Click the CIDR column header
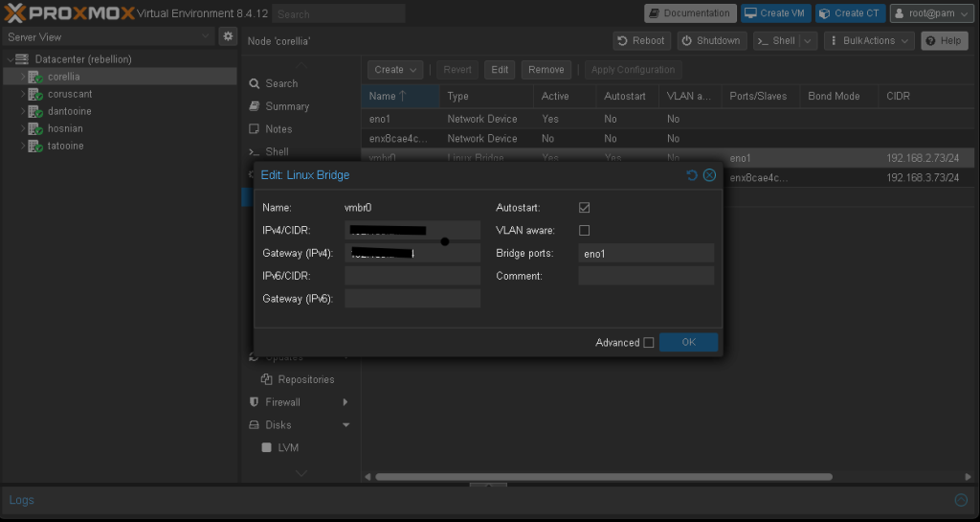Viewport: 980px width, 522px height. pos(926,97)
